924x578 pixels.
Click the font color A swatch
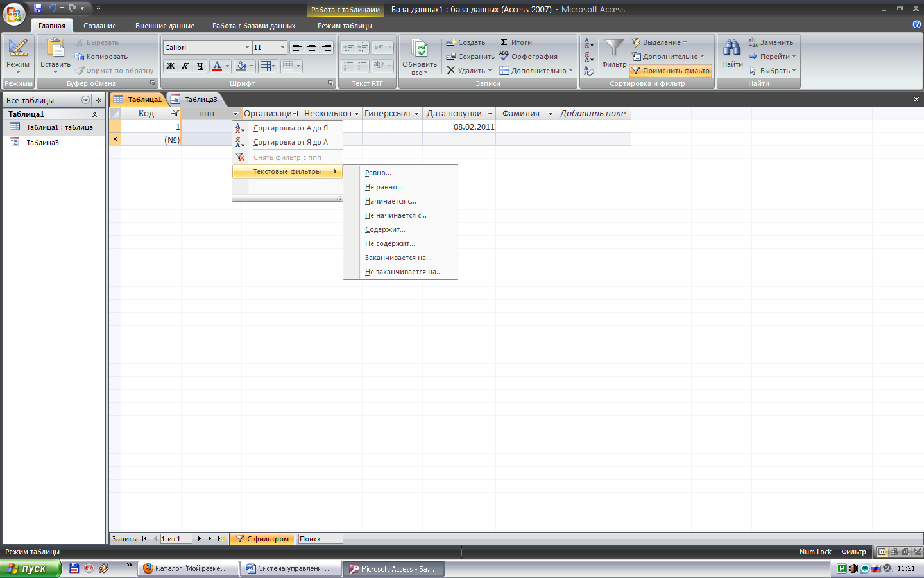[x=217, y=66]
